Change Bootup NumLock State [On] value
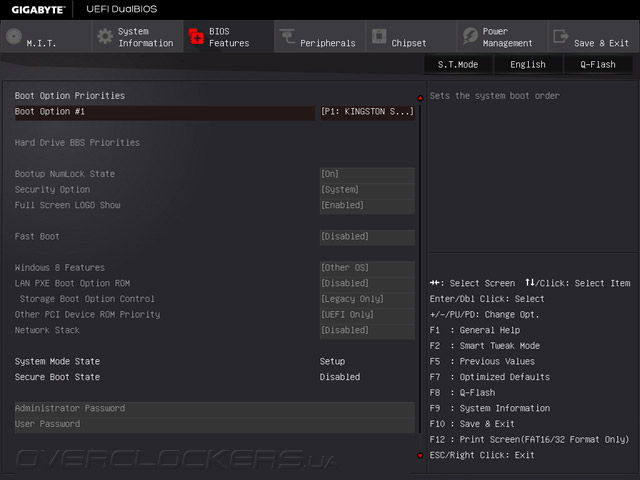This screenshot has width=640, height=480. 367,174
